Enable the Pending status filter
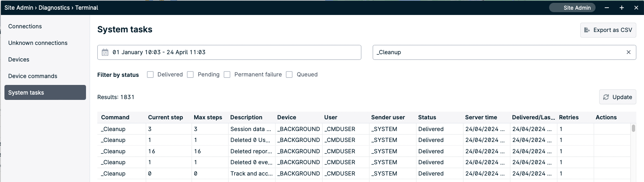Viewport: 644px width, 182px height. 191,74
